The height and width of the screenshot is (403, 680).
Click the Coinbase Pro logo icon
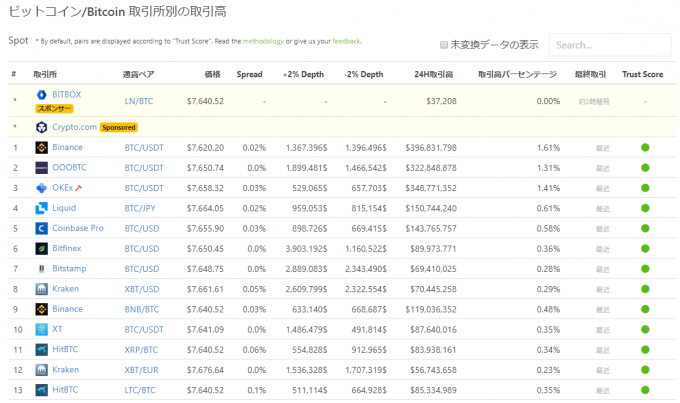[x=42, y=228]
